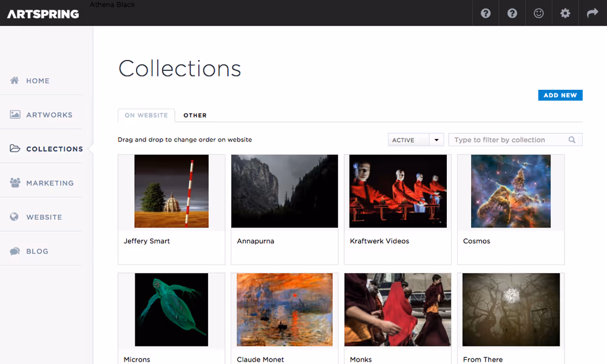Open settings via the gear icon
The width and height of the screenshot is (607, 364).
tap(565, 13)
